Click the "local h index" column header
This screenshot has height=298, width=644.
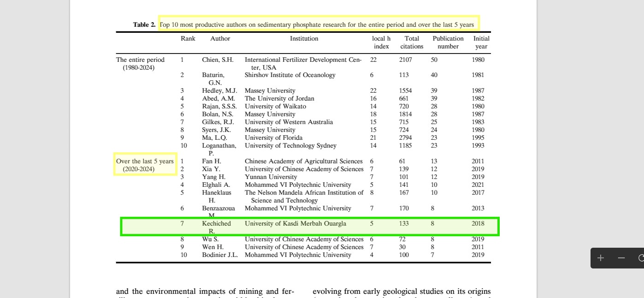tap(381, 42)
